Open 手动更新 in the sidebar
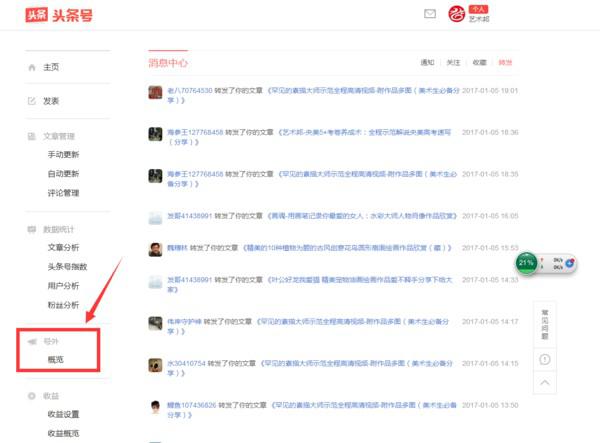 (63, 155)
